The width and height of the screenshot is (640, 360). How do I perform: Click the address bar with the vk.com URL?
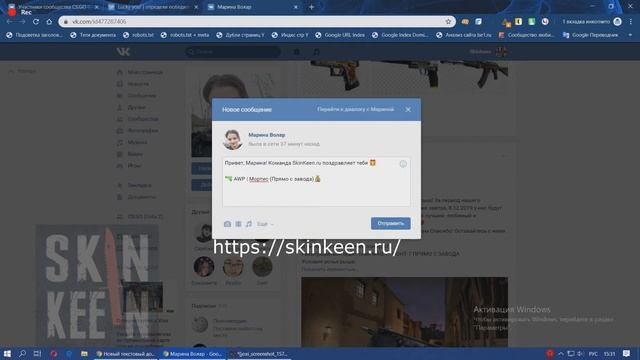[x=257, y=21]
